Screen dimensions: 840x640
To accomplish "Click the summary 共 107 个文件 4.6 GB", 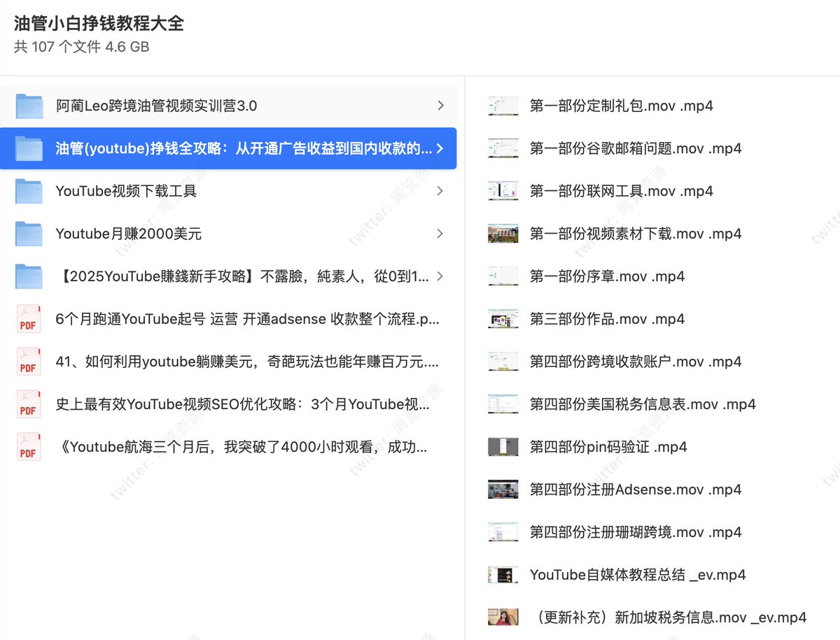I will point(81,48).
